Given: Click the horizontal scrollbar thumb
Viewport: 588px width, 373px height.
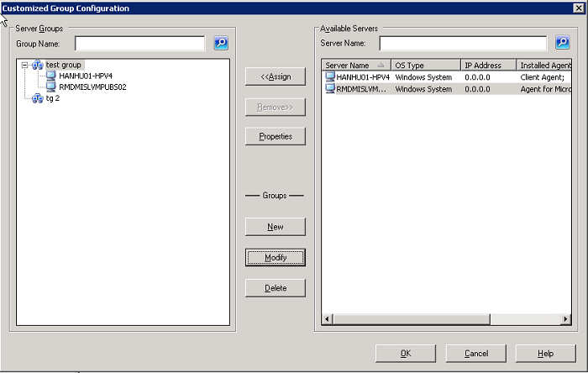Looking at the screenshot, I should point(411,319).
